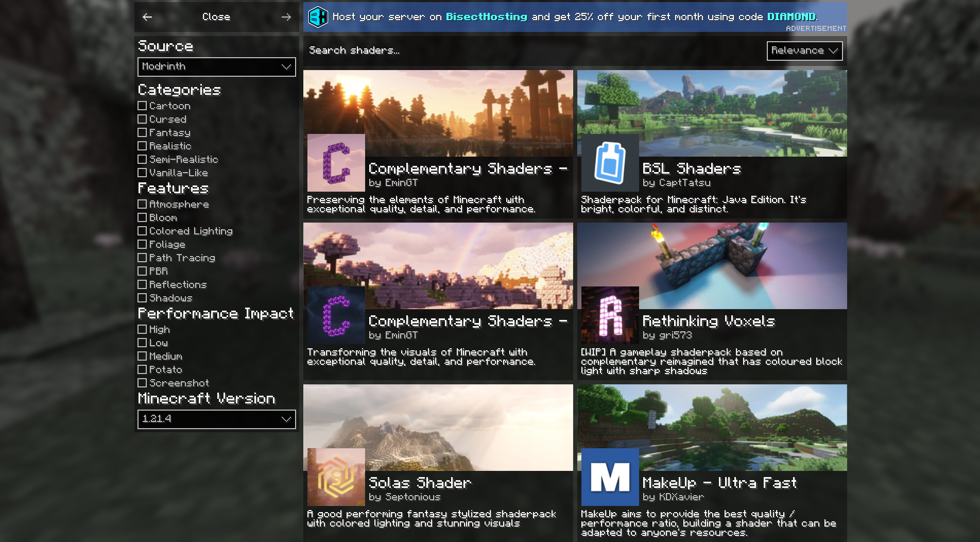Open the first Complementary Shaders purple C icon
Viewport: 980px width, 542px height.
pyautogui.click(x=336, y=163)
